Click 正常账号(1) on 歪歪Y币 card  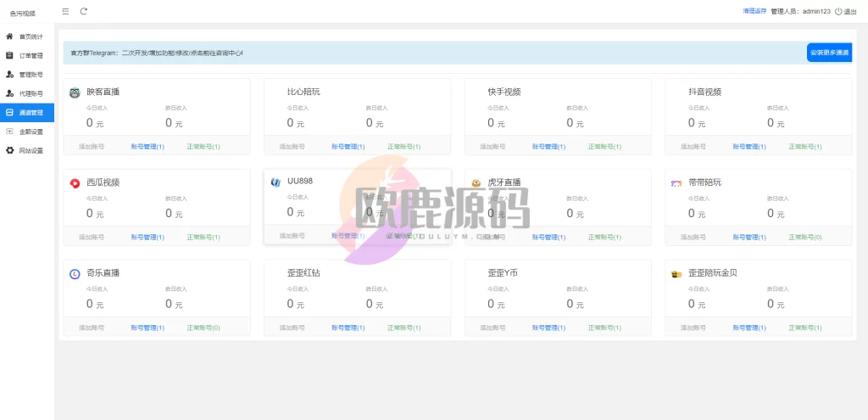[604, 328]
